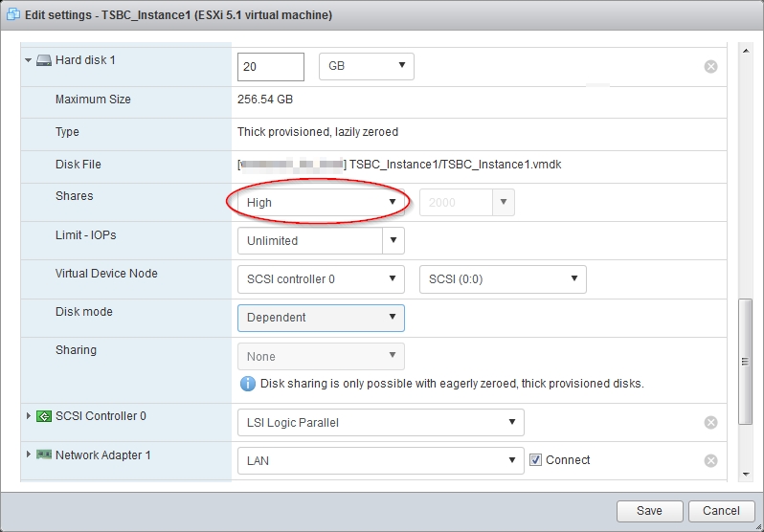764x532 pixels.
Task: Open the GB size unit dropdown
Action: click(x=366, y=66)
